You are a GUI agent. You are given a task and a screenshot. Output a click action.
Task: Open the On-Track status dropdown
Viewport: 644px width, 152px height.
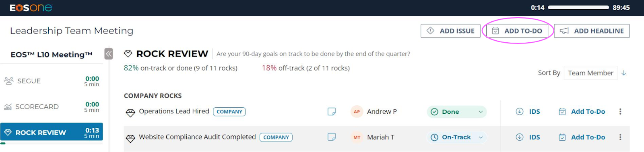pos(457,137)
